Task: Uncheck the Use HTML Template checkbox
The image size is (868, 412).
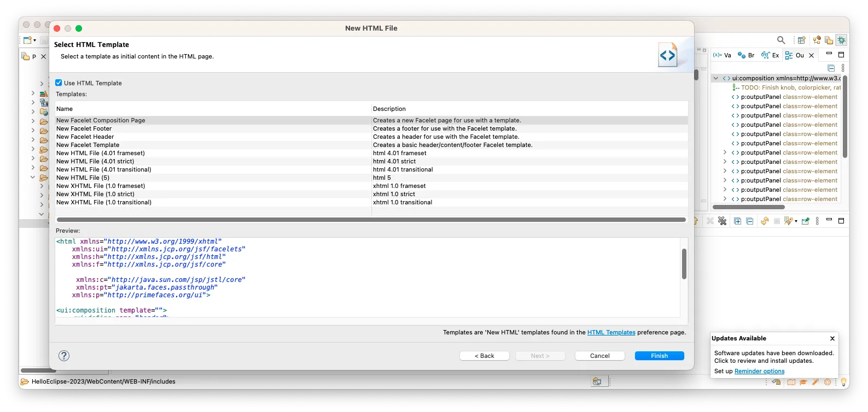Action: pyautogui.click(x=59, y=83)
